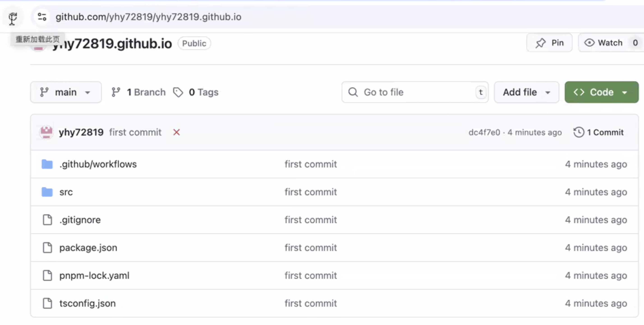Viewport: 644px width, 325px height.
Task: Open the latest 'first commit' message in header
Action: pos(135,132)
